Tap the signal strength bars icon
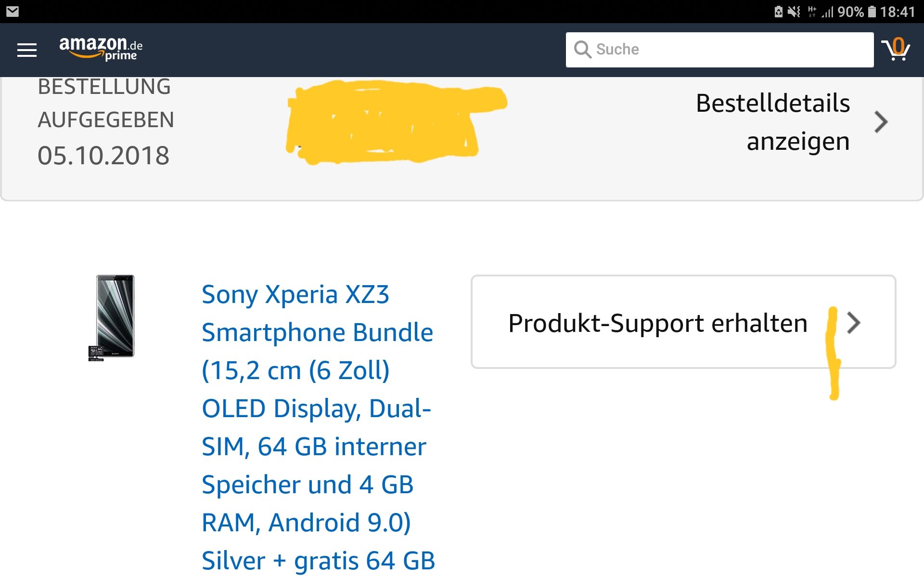The height and width of the screenshot is (578, 924). point(828,12)
